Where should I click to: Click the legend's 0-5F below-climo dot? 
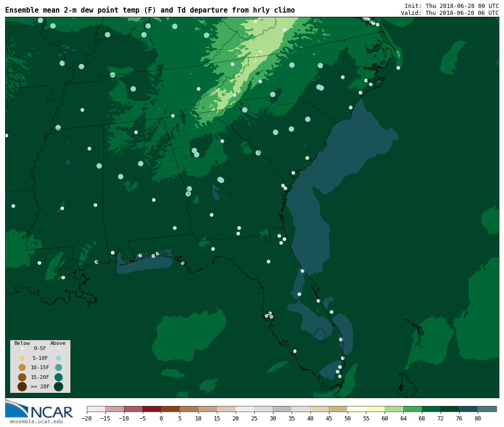point(22,348)
